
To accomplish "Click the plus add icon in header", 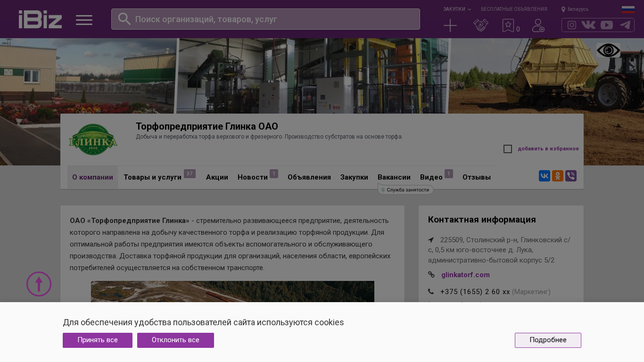I will coord(450,25).
